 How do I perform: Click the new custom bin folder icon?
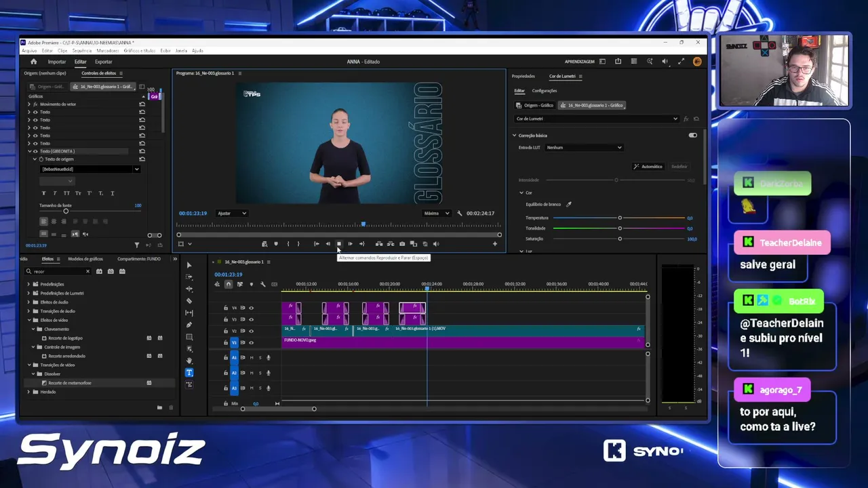(x=159, y=408)
